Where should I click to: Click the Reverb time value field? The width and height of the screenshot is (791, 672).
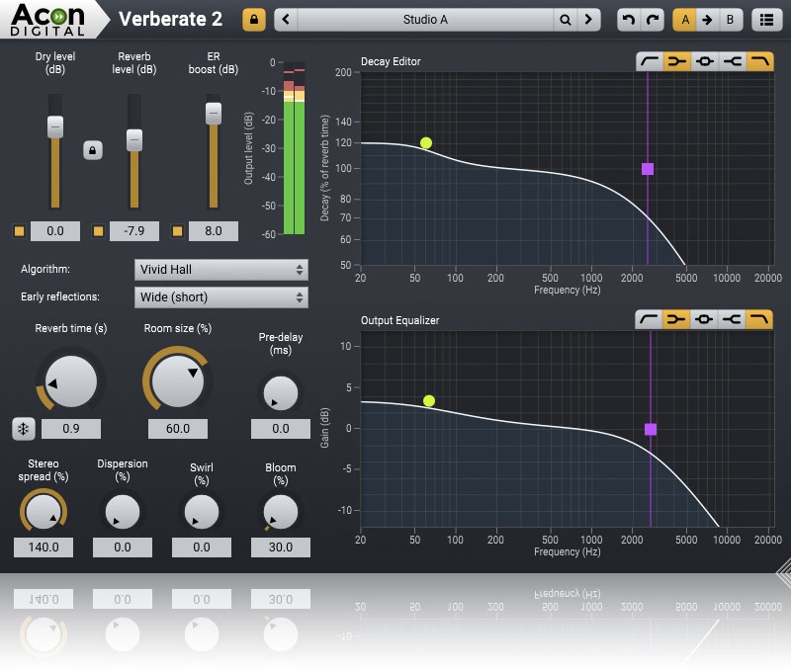(x=71, y=429)
